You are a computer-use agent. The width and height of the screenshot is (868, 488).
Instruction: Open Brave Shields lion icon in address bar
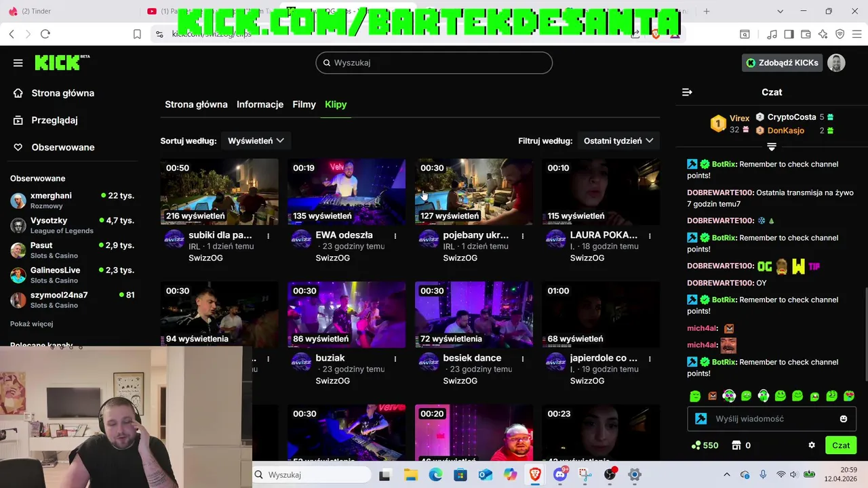pyautogui.click(x=655, y=34)
